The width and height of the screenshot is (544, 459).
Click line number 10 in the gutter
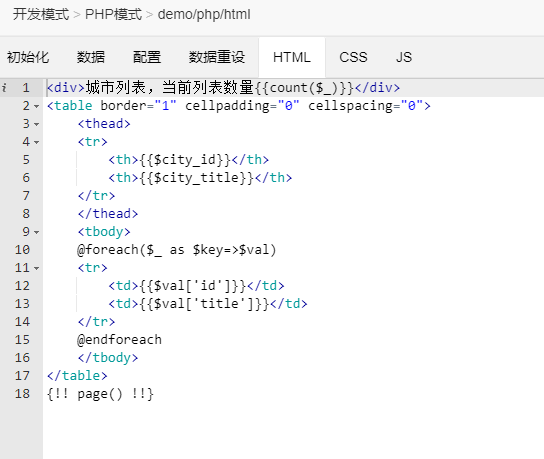click(x=22, y=250)
